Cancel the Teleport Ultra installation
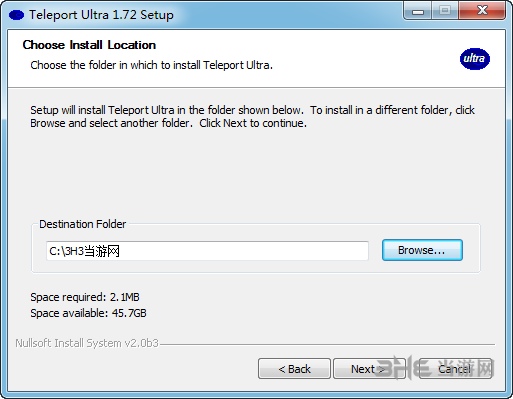This screenshot has height=399, width=513. pos(455,369)
